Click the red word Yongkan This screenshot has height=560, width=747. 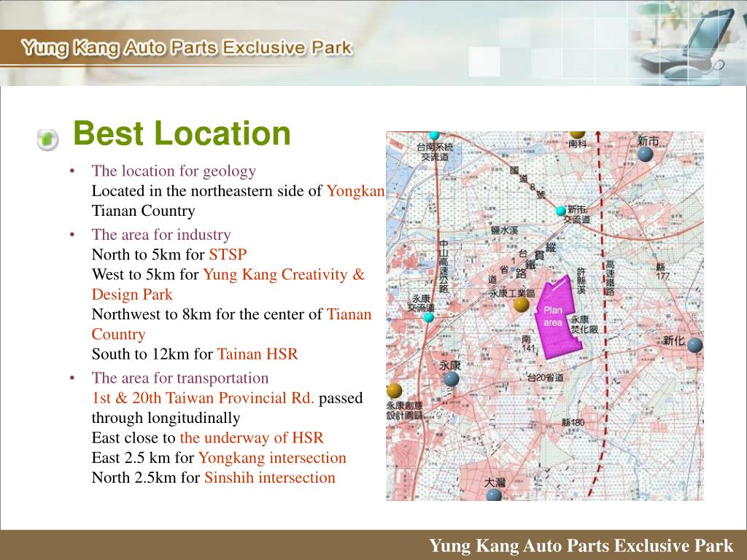[355, 191]
